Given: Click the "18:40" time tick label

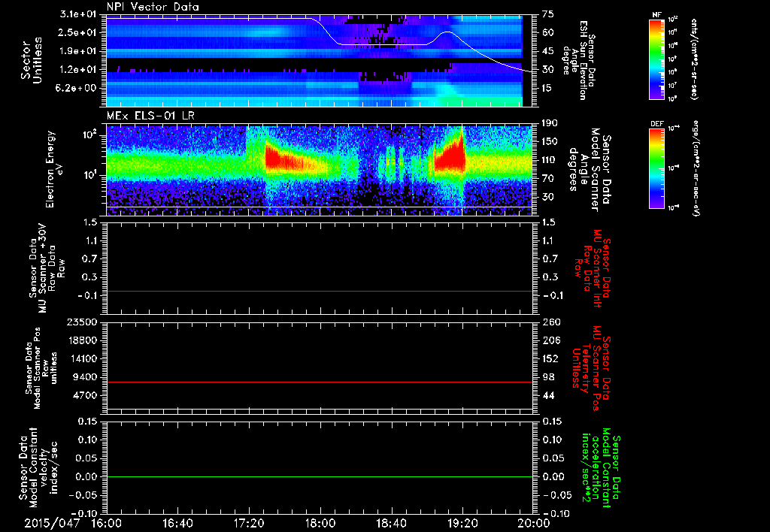Looking at the screenshot, I should (391, 523).
